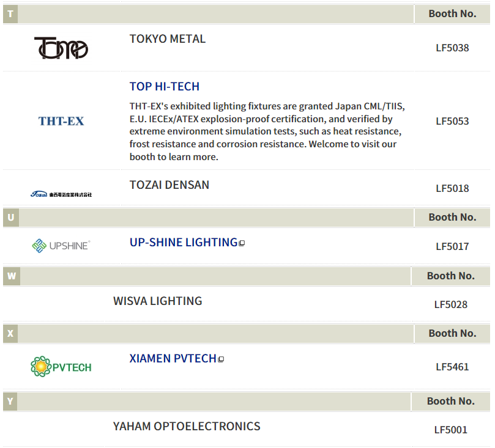The width and height of the screenshot is (495, 448).
Task: Click the THT-EX logo
Action: pyautogui.click(x=61, y=121)
